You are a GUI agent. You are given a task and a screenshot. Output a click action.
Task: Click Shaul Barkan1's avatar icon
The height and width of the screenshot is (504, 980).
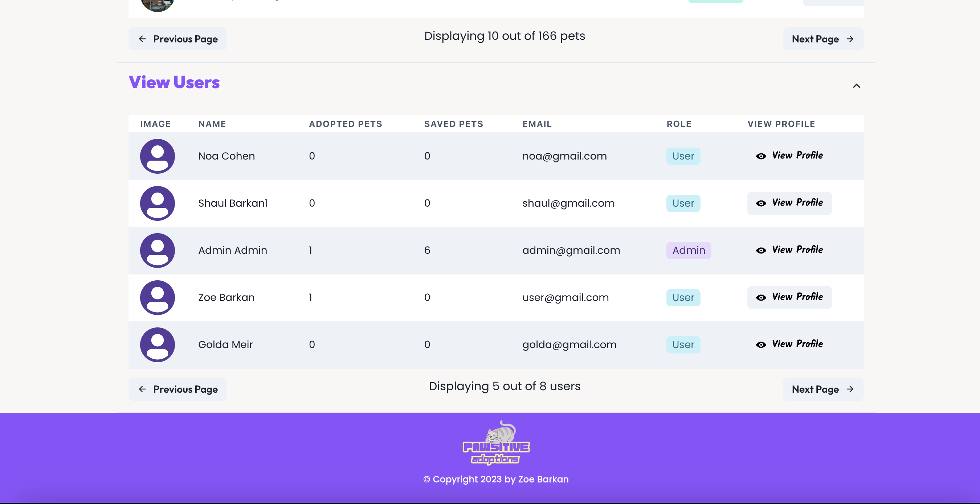[158, 203]
